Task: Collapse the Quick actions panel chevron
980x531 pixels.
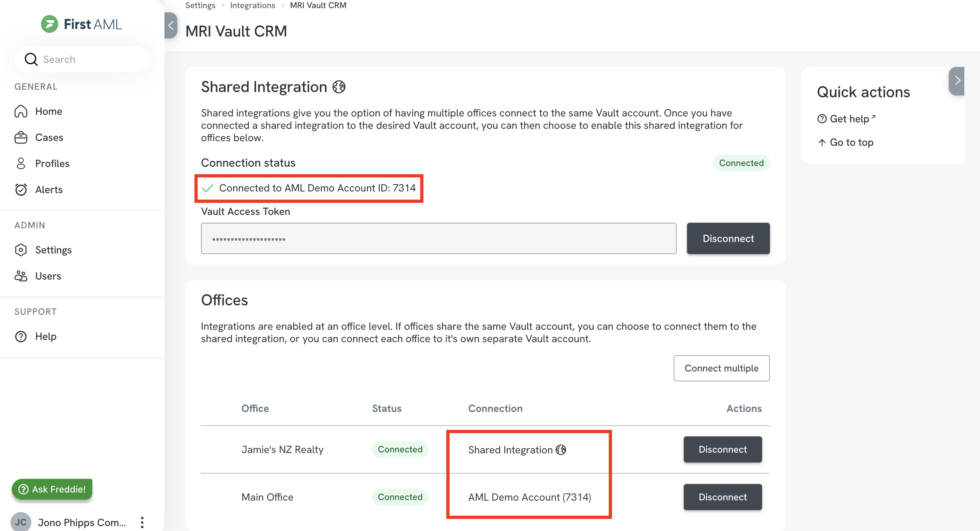Action: click(x=957, y=81)
